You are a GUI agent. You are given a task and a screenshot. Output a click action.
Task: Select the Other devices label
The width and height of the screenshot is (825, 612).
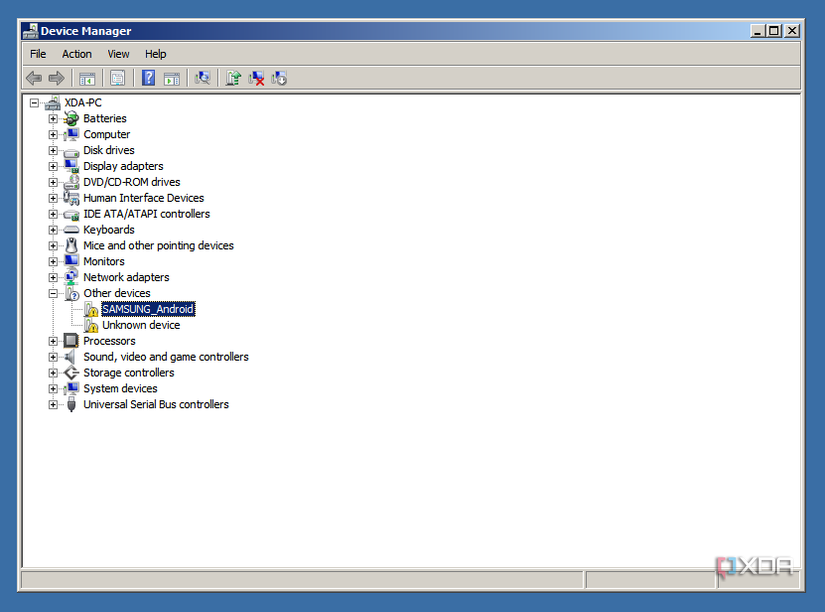117,293
